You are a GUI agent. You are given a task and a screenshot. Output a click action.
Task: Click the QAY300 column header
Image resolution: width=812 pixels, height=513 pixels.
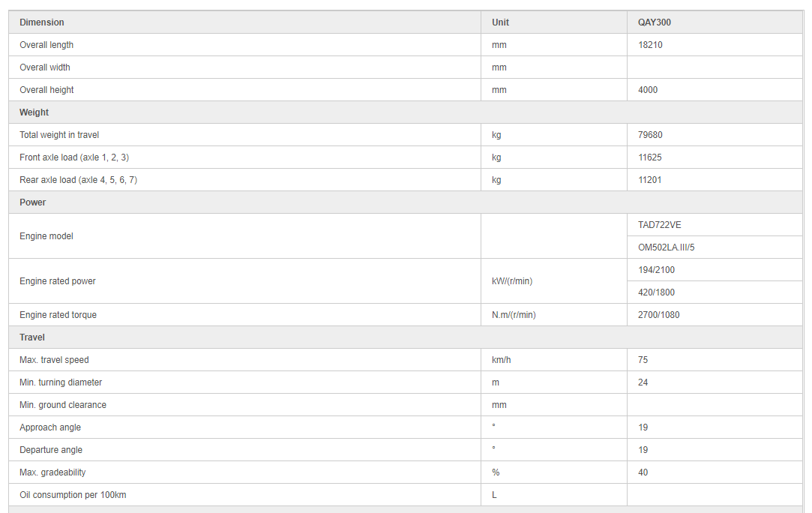click(655, 22)
